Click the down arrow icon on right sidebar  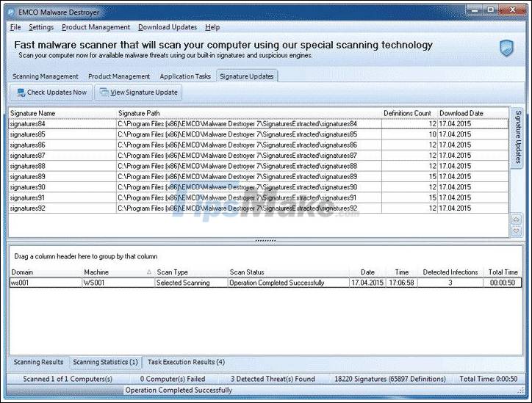516,231
